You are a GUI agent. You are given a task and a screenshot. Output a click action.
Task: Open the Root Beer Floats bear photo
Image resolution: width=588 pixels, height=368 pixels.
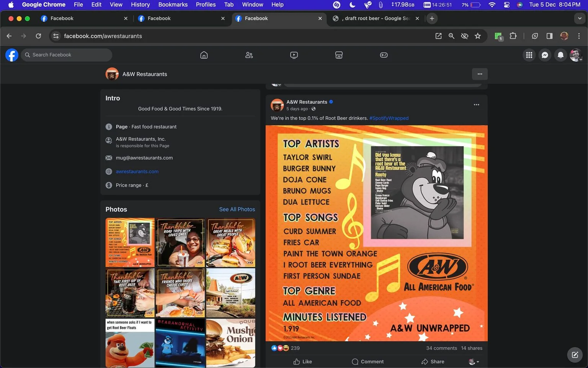(x=130, y=343)
